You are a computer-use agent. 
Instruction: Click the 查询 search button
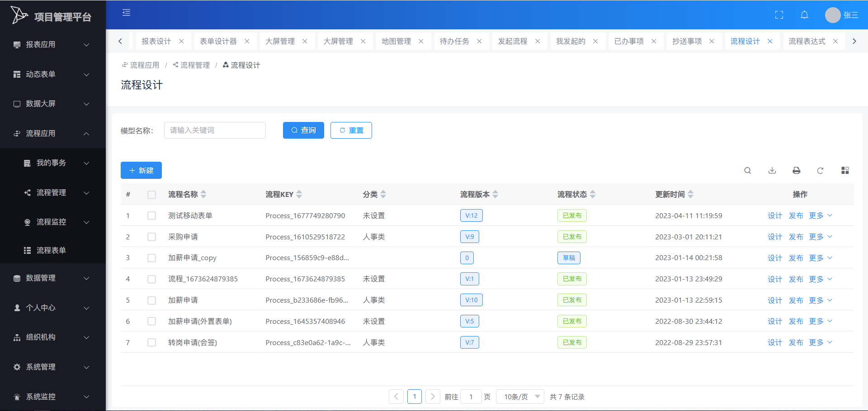point(303,130)
